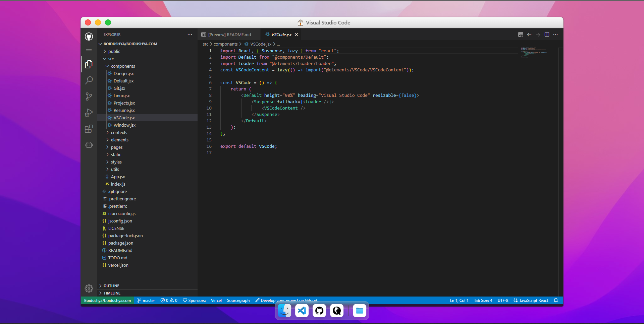This screenshot has height=324, width=644.
Task: Open GitHub icon in the dock
Action: coord(319,311)
